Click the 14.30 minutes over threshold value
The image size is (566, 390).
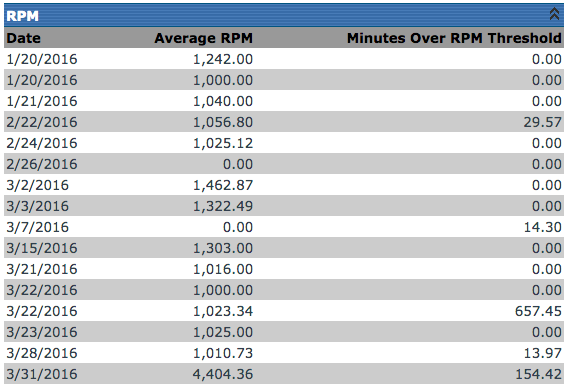[x=543, y=227]
